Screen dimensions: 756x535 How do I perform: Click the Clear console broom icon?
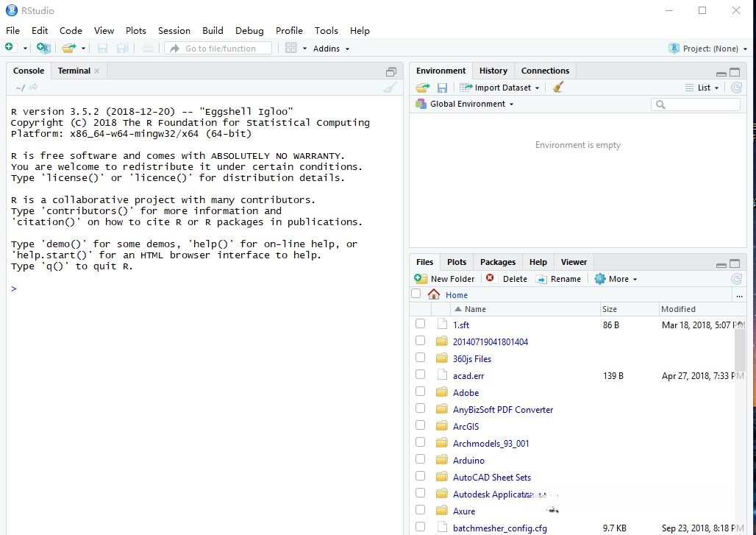[391, 88]
